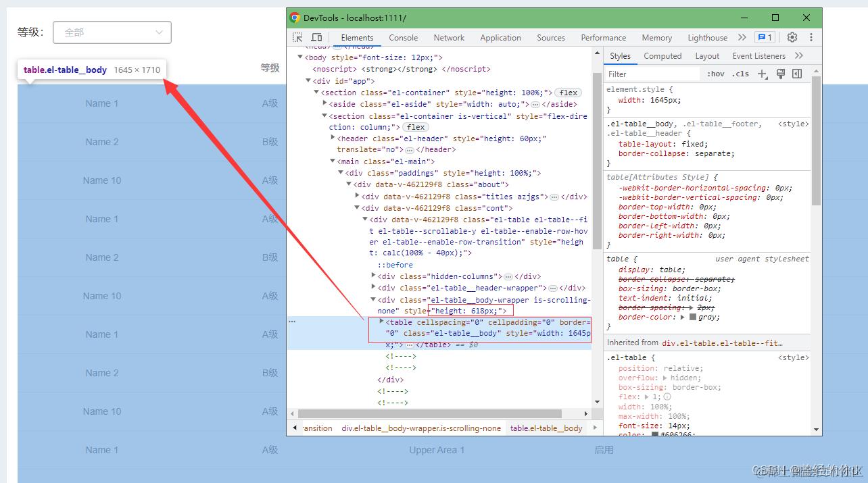The image size is (868, 483).
Task: Collapse the body element node
Action: [x=300, y=57]
